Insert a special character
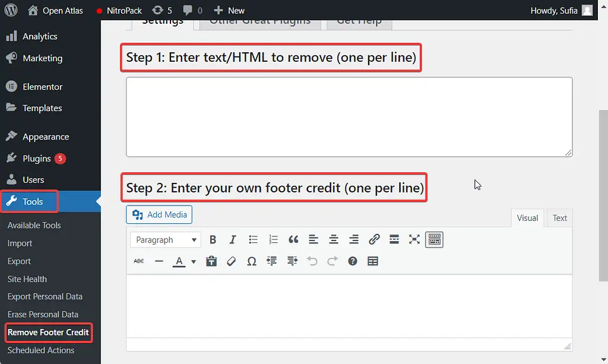This screenshot has width=608, height=364. point(251,261)
